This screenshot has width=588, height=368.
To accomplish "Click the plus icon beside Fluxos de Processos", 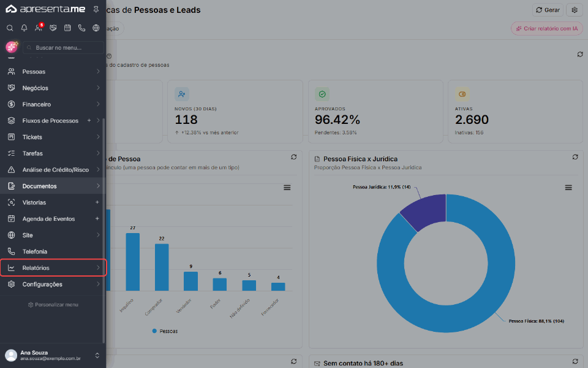I will pyautogui.click(x=89, y=121).
